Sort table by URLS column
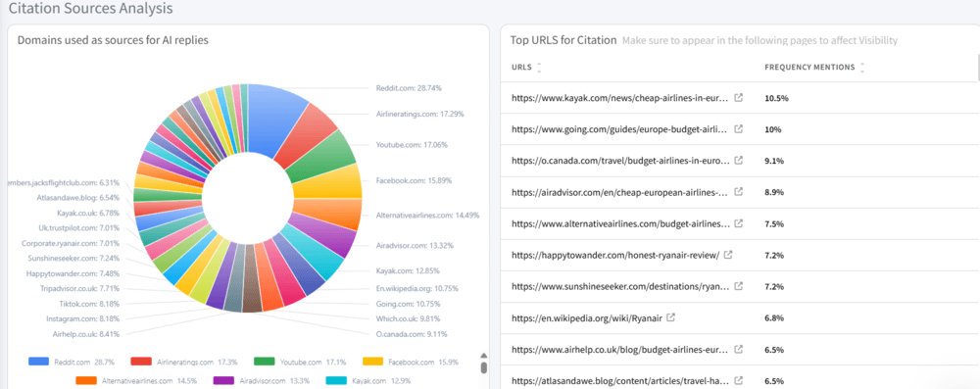This screenshot has width=980, height=389. coord(539,67)
